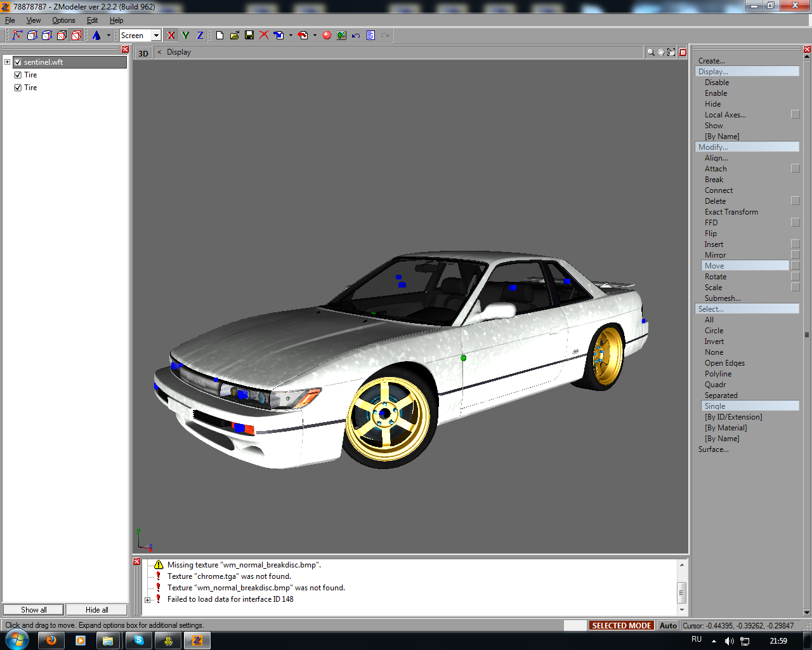812x650 pixels.
Task: Expand the sentinel.wft tree node
Action: click(x=7, y=62)
